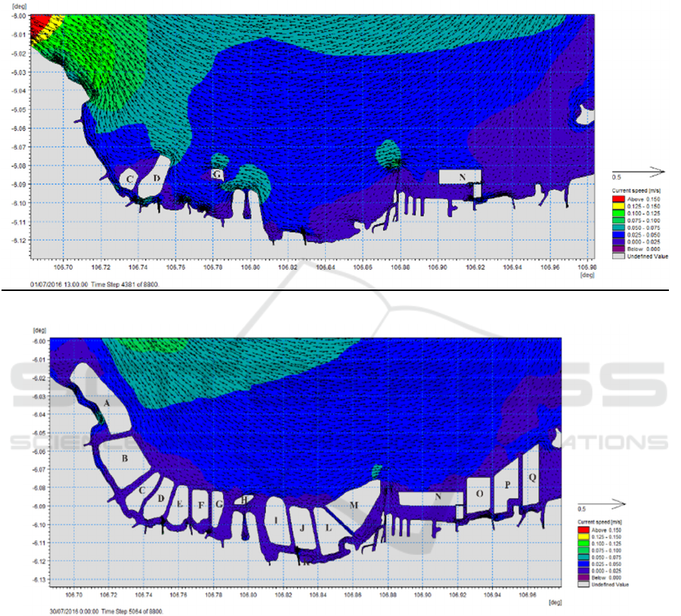Select island P in the bottom map

[508, 484]
